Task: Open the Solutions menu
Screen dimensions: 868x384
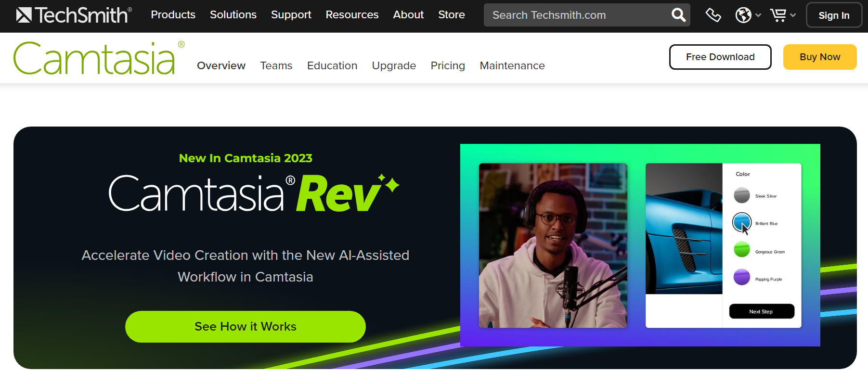Action: [x=233, y=15]
